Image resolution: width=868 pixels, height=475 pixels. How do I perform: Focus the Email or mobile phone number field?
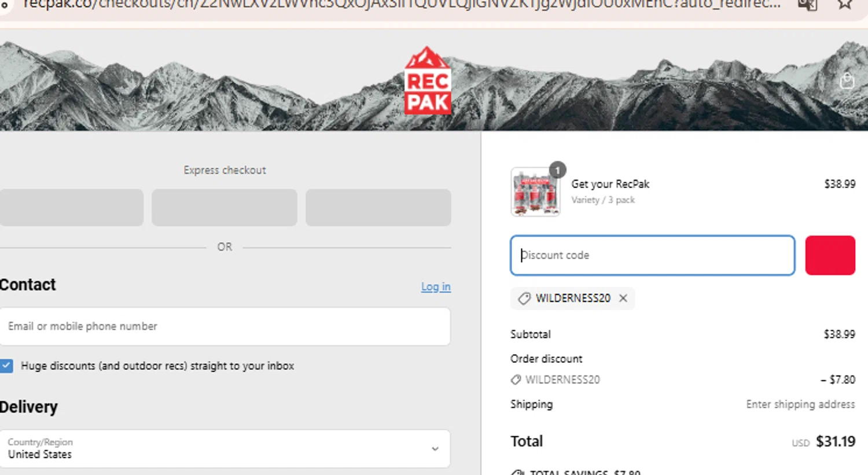225,326
